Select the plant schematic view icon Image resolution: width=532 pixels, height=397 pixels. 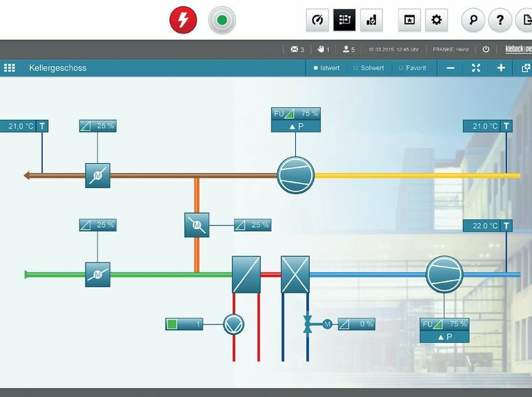click(345, 20)
